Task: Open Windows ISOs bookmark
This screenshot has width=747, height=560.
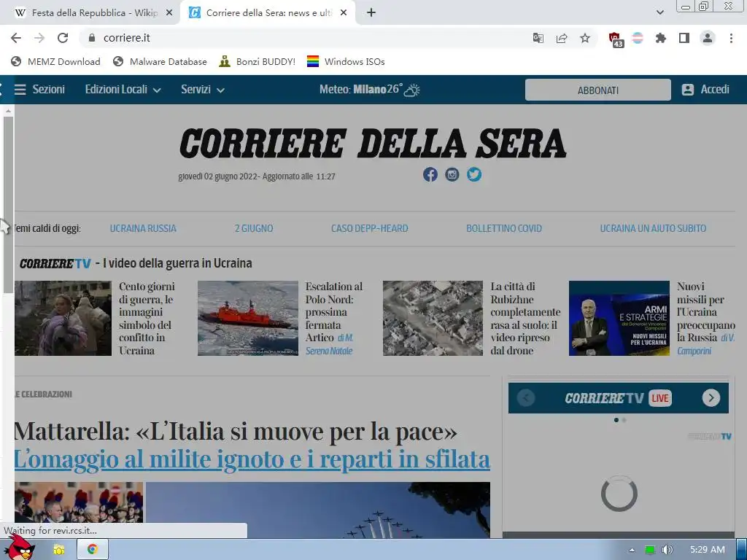Action: click(346, 61)
